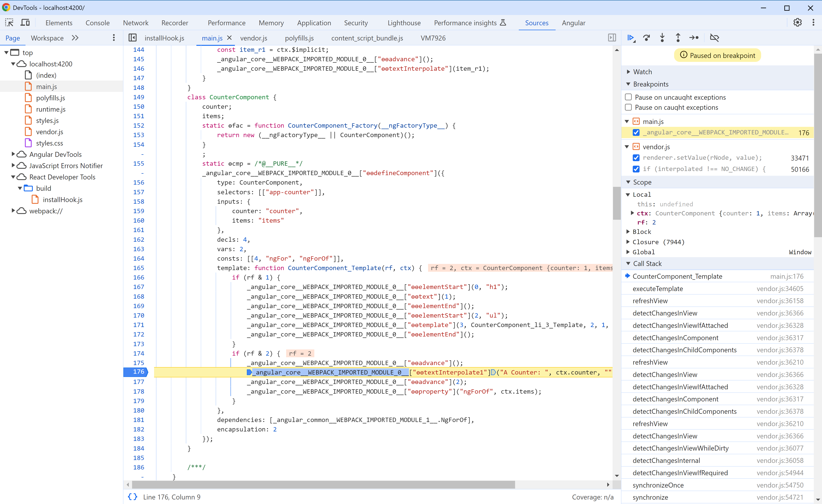Image resolution: width=822 pixels, height=504 pixels.
Task: Click the vendor.js script icon in Breakpoints
Action: (x=636, y=147)
